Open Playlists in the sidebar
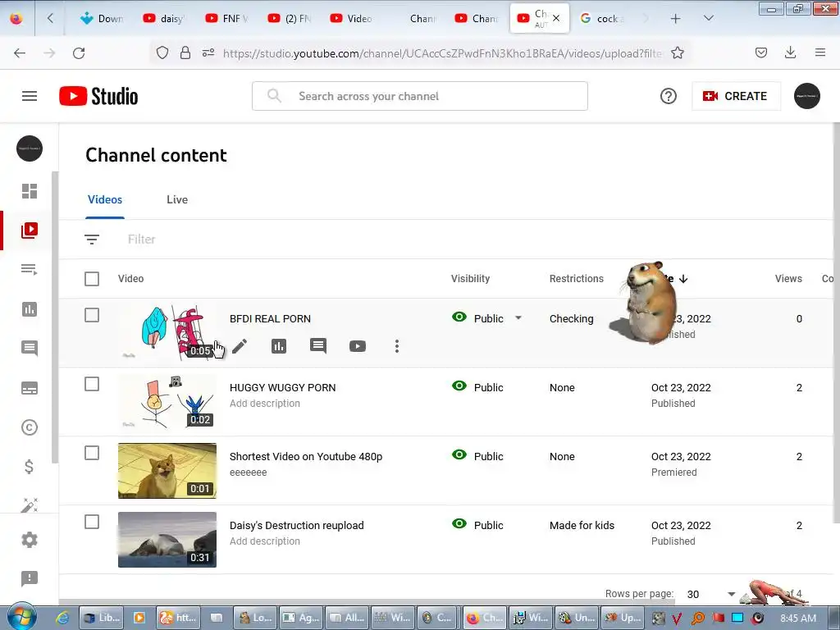This screenshot has height=630, width=840. 30,269
